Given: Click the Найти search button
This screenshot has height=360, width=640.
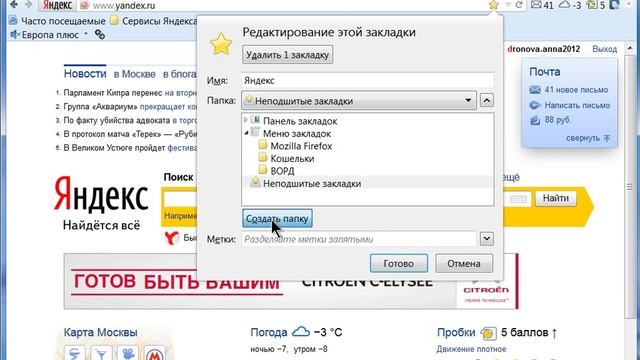Looking at the screenshot, I should pyautogui.click(x=556, y=198).
